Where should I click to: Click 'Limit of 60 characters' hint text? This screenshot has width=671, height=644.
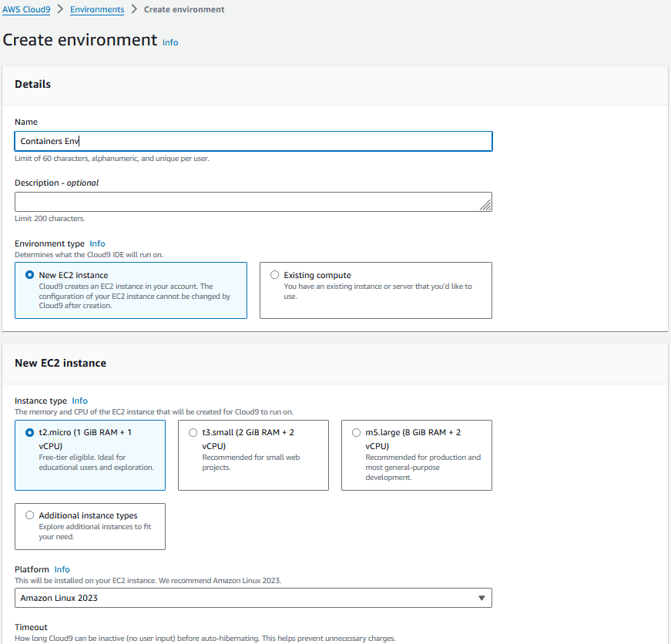[x=112, y=159]
